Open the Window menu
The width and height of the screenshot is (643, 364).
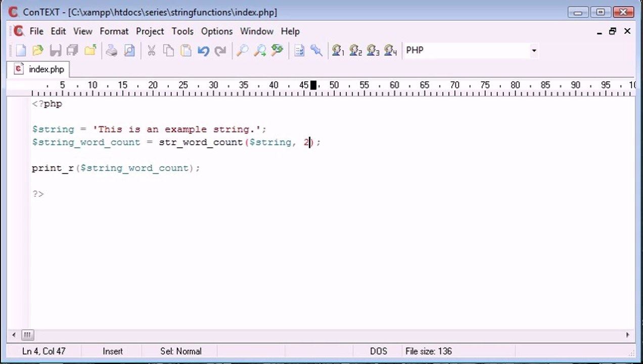click(257, 31)
